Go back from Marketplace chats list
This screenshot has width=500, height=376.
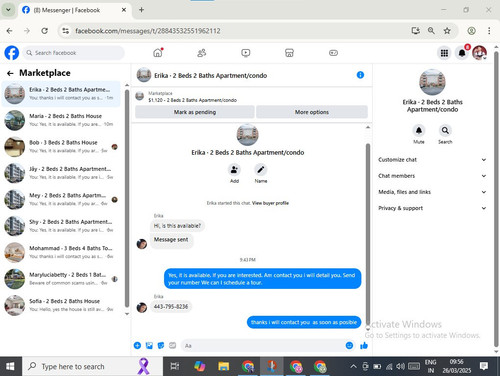coord(10,73)
